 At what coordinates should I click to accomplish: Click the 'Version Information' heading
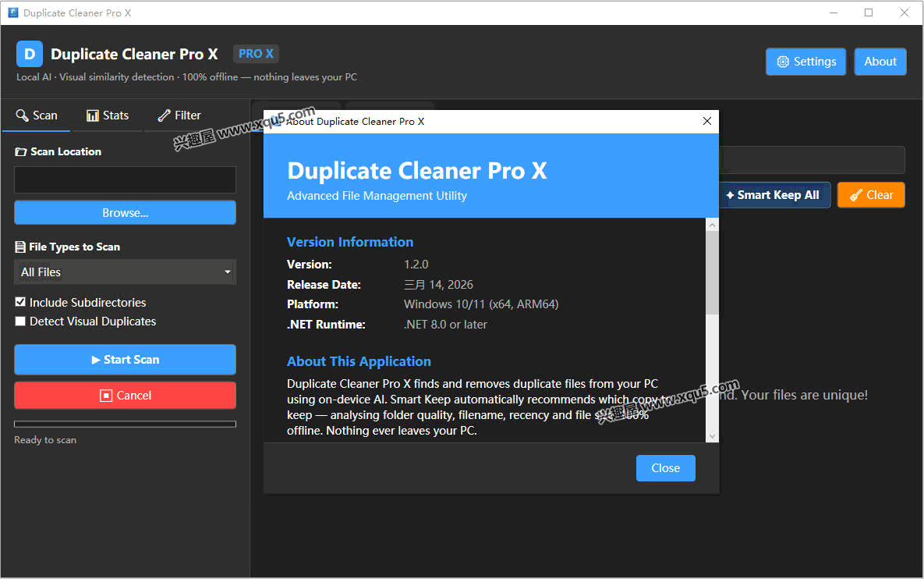point(350,243)
